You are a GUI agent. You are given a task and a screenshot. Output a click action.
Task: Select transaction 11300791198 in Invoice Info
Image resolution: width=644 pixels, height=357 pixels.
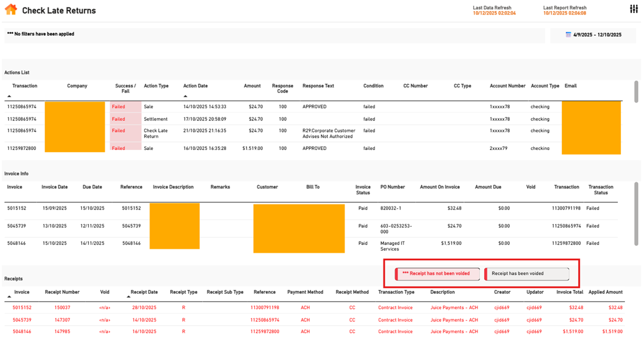click(566, 208)
